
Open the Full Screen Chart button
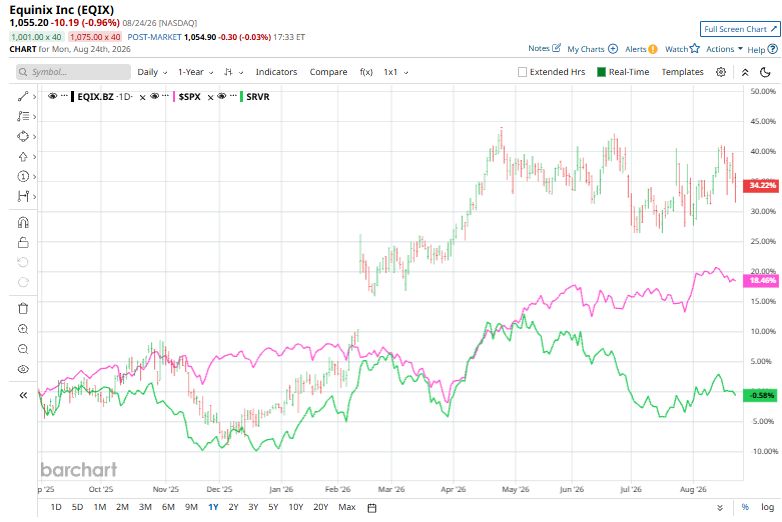coord(740,29)
